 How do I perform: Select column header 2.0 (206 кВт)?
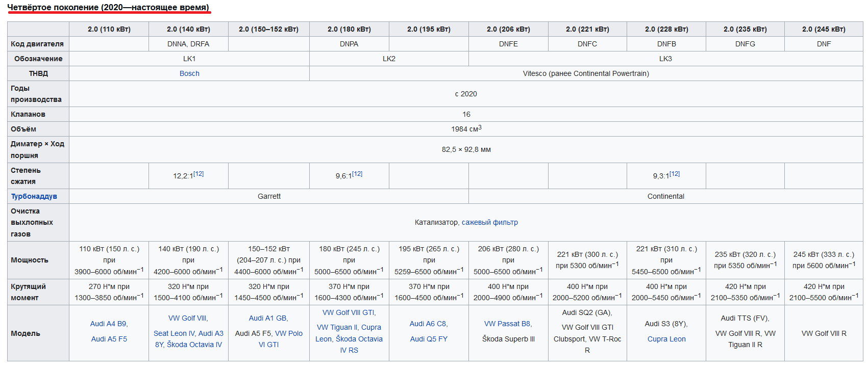(x=508, y=29)
